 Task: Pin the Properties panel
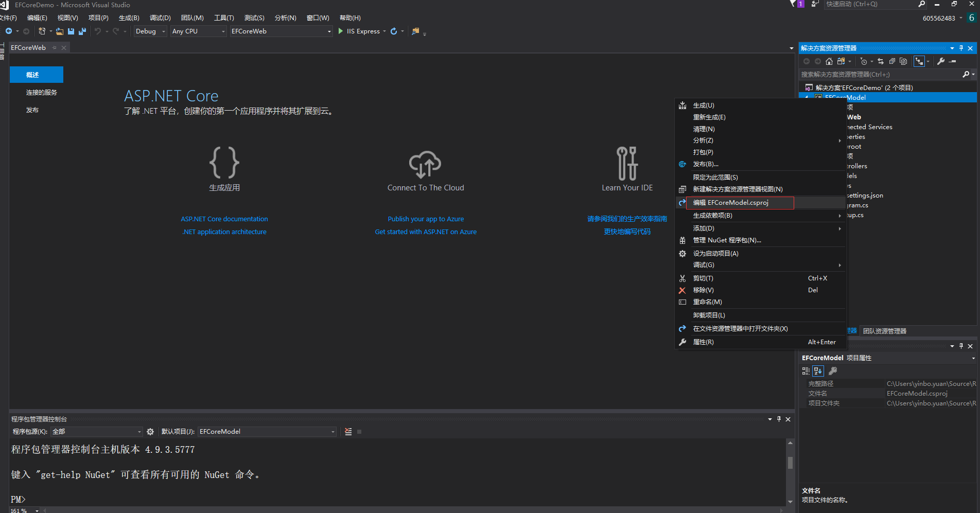coord(961,346)
